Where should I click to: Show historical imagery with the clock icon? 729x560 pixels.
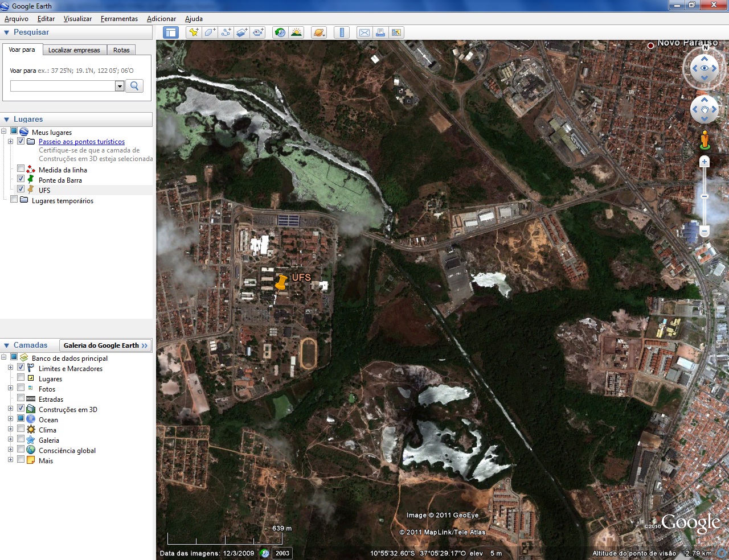click(279, 32)
